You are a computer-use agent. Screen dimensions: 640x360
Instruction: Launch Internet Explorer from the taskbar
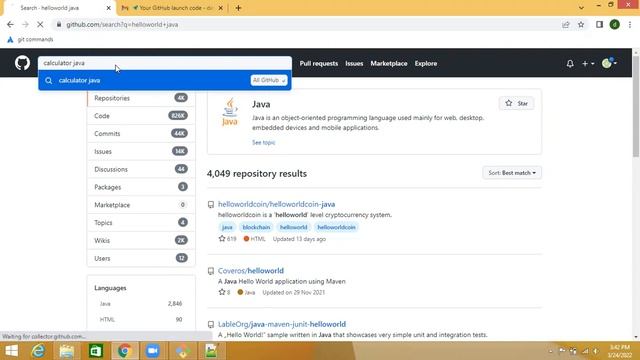click(x=39, y=351)
